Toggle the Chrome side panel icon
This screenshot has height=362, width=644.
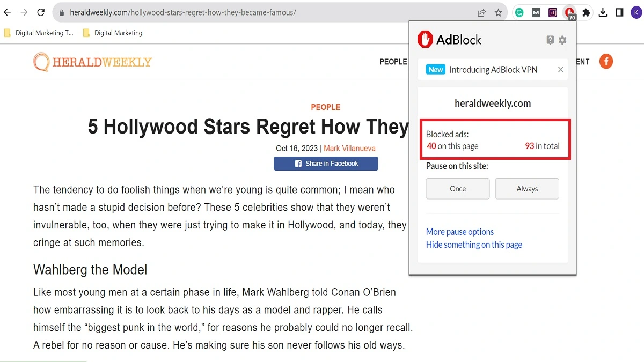[x=619, y=13]
